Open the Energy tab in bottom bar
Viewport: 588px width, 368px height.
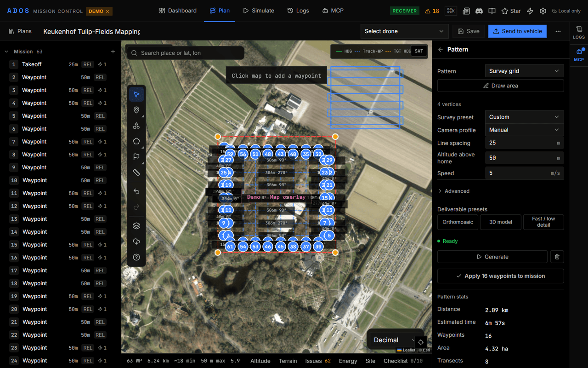coord(348,361)
